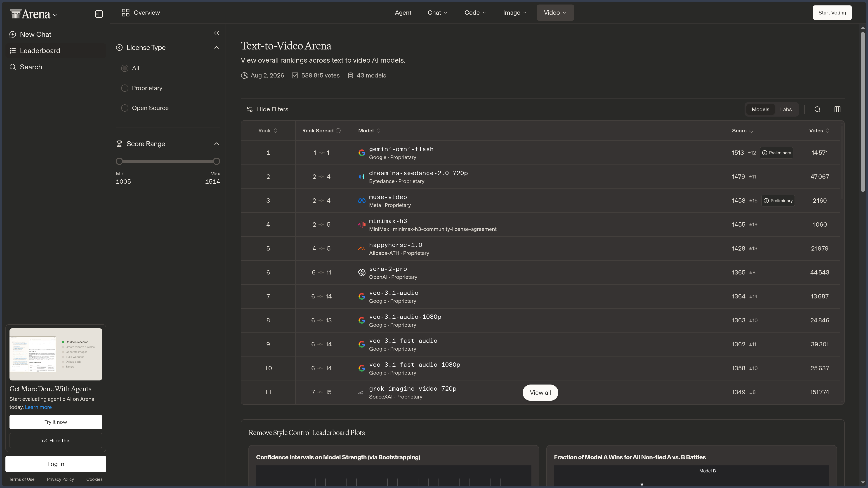Toggle Hide Filters
Screen dimensions: 868x488
point(268,109)
